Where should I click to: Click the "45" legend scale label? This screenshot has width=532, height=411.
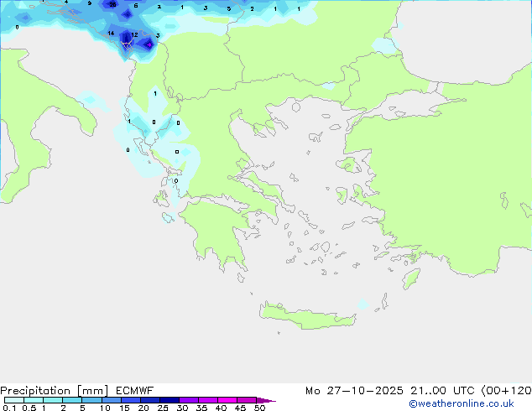240,408
